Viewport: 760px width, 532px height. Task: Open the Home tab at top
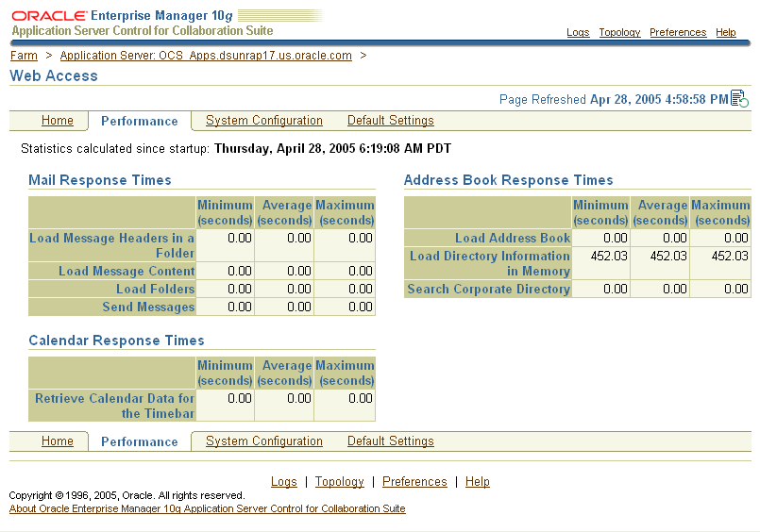click(58, 121)
